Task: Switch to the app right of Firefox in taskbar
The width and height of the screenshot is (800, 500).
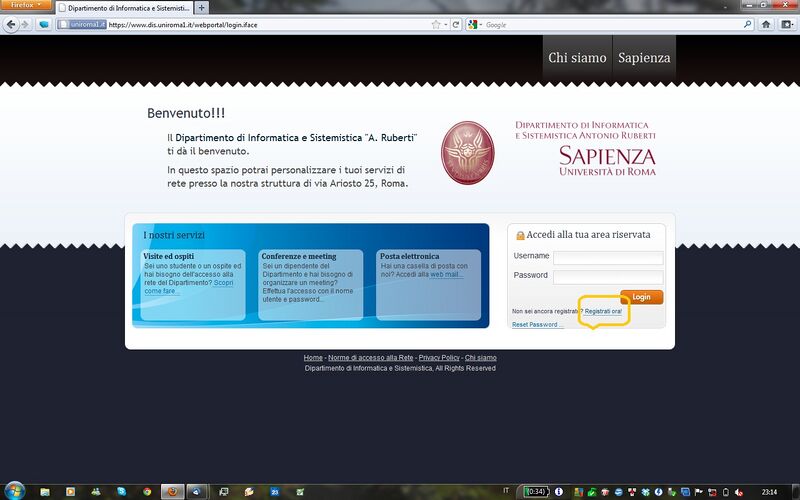Action: tap(196, 492)
